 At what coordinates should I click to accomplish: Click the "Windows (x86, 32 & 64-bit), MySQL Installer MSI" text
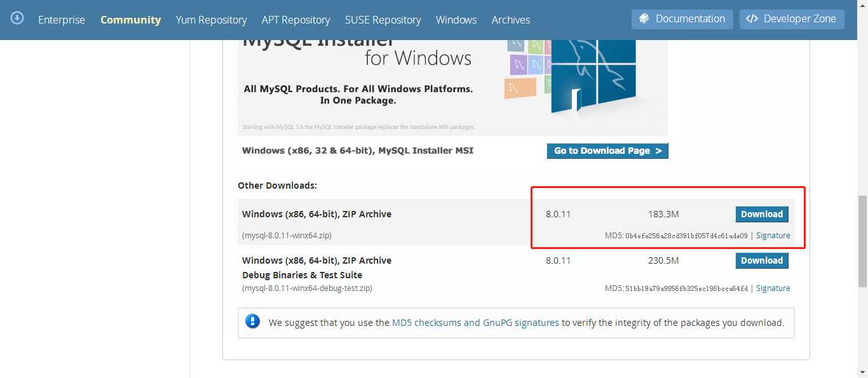pyautogui.click(x=358, y=151)
